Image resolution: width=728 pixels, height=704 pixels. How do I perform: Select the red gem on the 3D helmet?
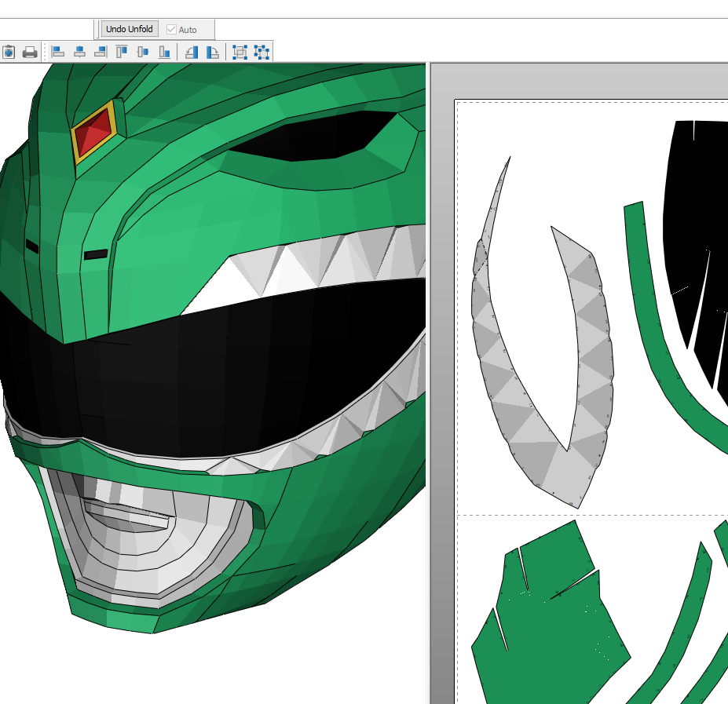point(95,131)
